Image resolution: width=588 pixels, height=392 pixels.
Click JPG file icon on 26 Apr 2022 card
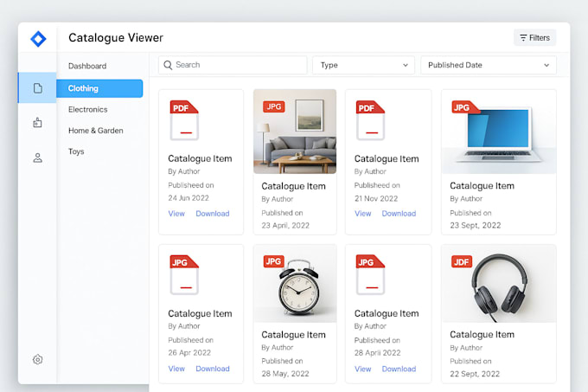pos(184,275)
